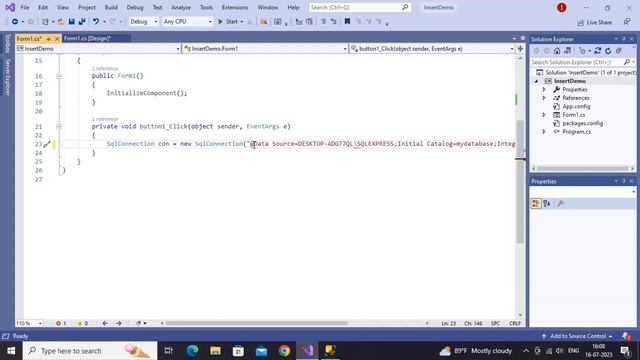This screenshot has height=360, width=640.
Task: Expand the Form1.cs node in Solution Explorer
Action: (544, 115)
